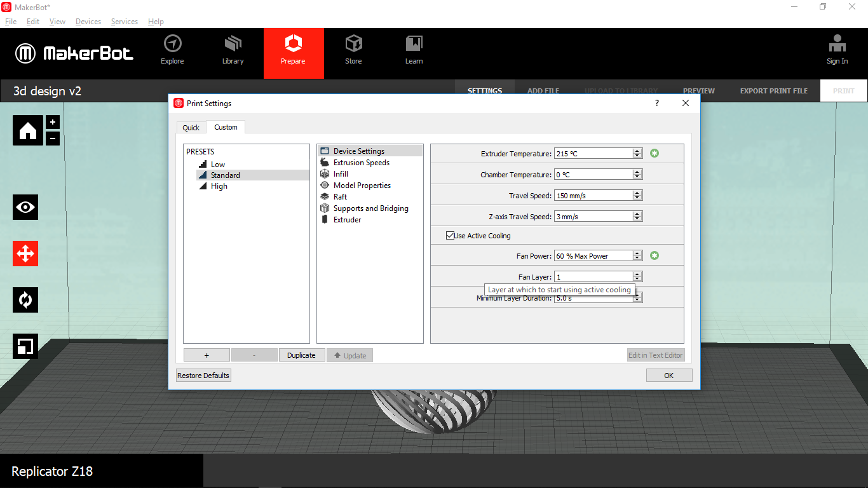The image size is (868, 488).
Task: Select the Supports and Bridging category
Action: click(370, 208)
